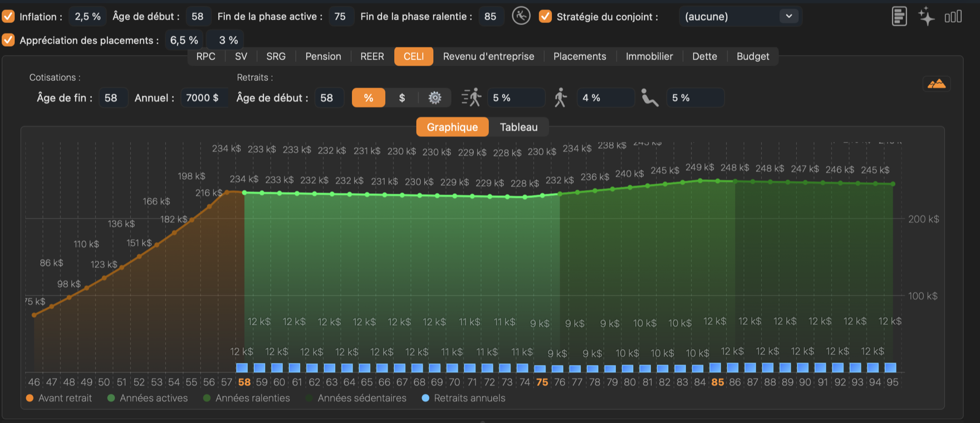Click the sparkle stars icon
Image resolution: width=980 pixels, height=423 pixels.
pos(927,16)
